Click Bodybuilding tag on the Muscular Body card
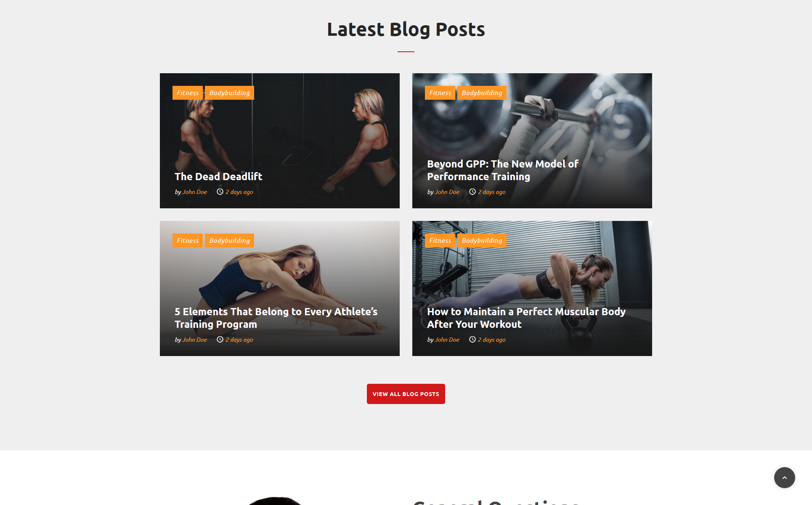 [482, 240]
